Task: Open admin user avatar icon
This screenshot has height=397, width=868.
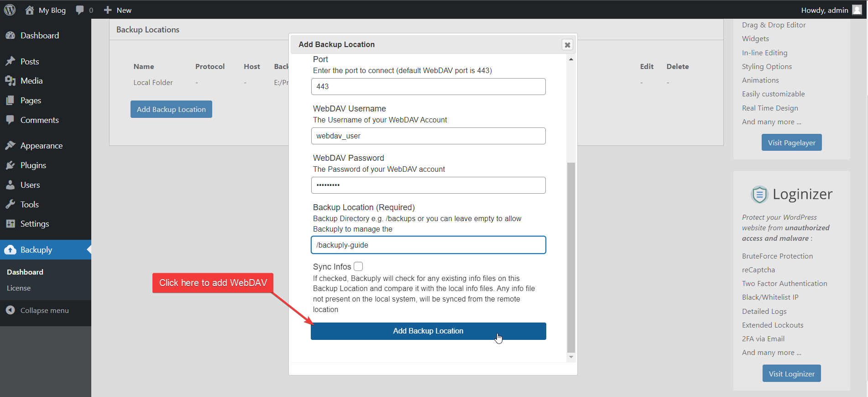Action: (x=857, y=10)
